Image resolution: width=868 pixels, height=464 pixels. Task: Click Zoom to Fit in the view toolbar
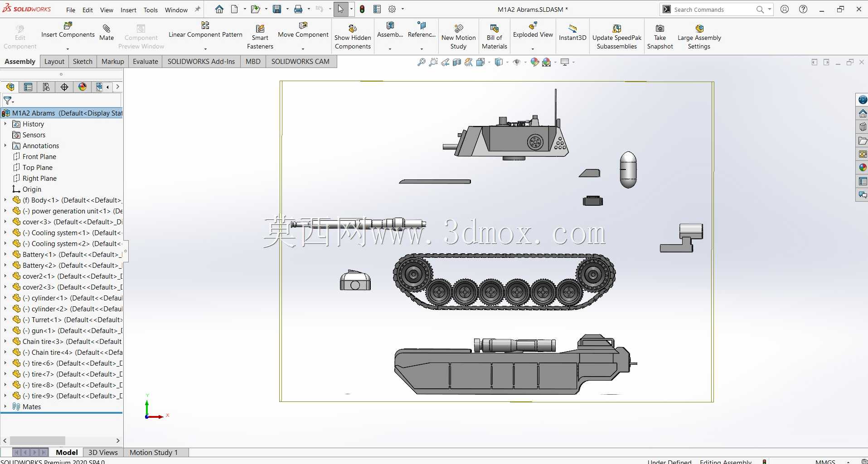[x=422, y=62]
